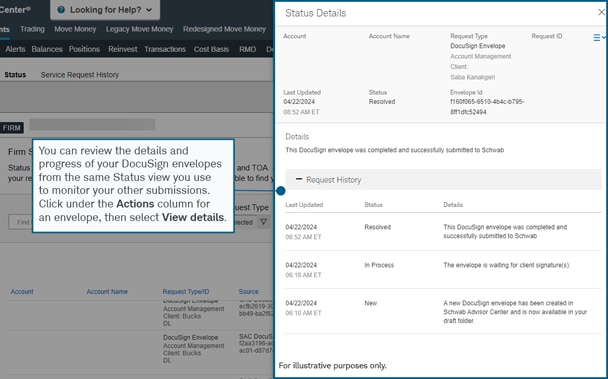The height and width of the screenshot is (379, 608).
Task: Sort by Request Type/ID column header
Action: pos(186,292)
